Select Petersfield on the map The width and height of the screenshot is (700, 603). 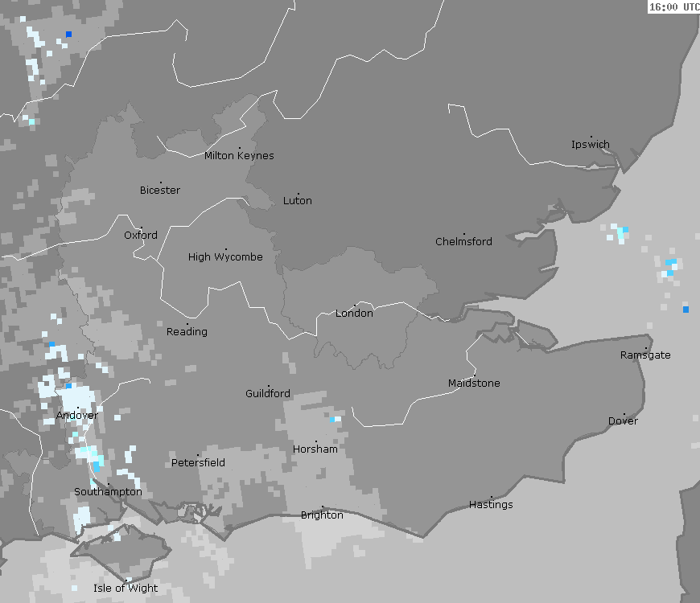[198, 462]
